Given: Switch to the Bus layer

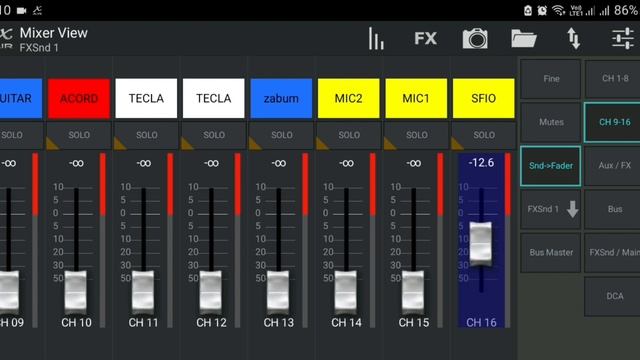Looking at the screenshot, I should click(x=613, y=209).
